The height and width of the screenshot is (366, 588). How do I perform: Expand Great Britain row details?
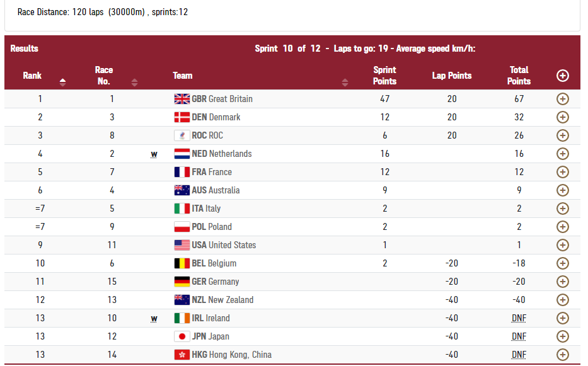562,99
